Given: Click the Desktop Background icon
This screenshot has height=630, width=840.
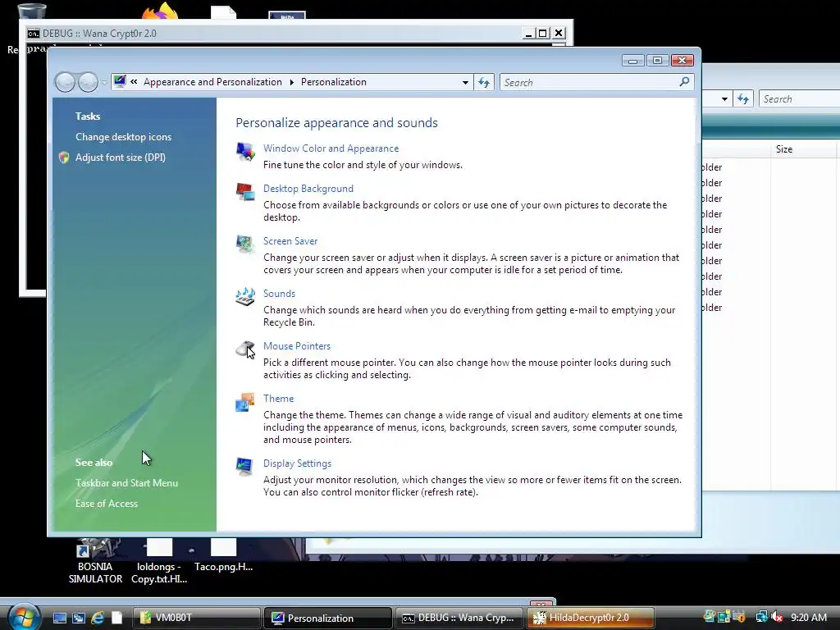Looking at the screenshot, I should tap(245, 192).
